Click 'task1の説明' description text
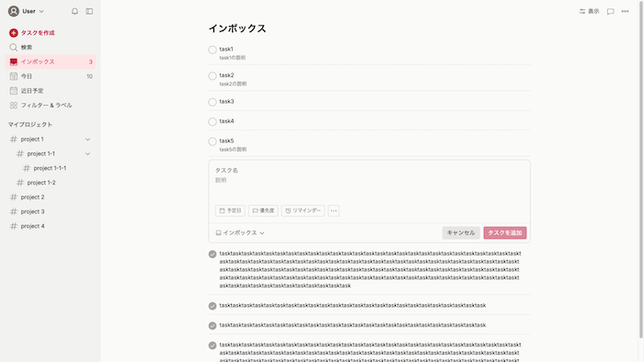The height and width of the screenshot is (362, 644). coord(233,58)
